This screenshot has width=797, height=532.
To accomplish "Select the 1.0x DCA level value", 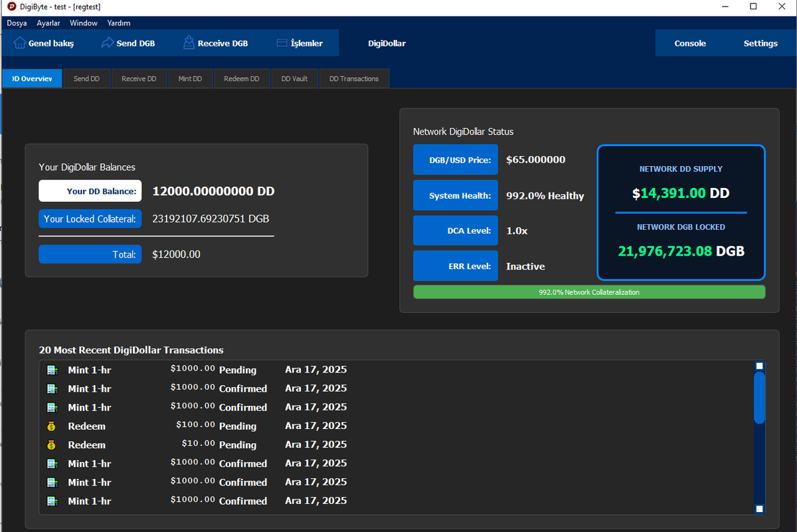I will (517, 230).
